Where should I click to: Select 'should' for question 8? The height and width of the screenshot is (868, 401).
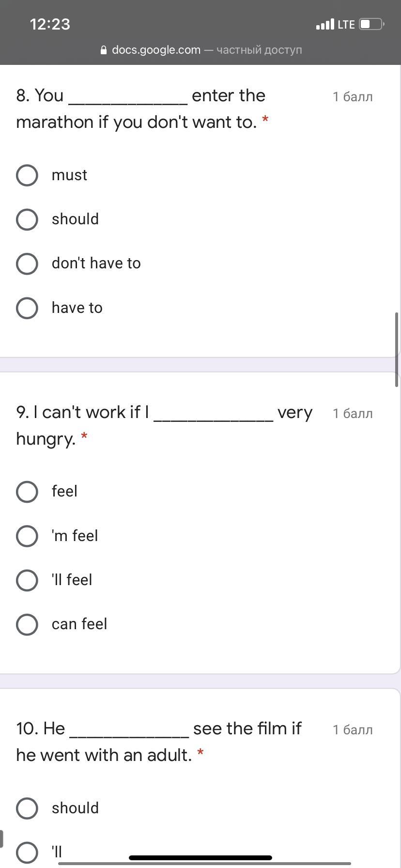pos(27,219)
